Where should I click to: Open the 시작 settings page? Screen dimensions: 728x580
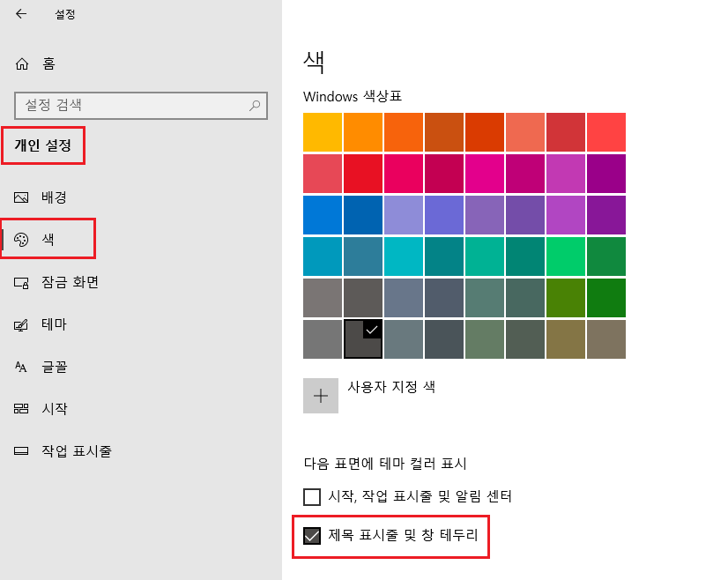point(55,409)
